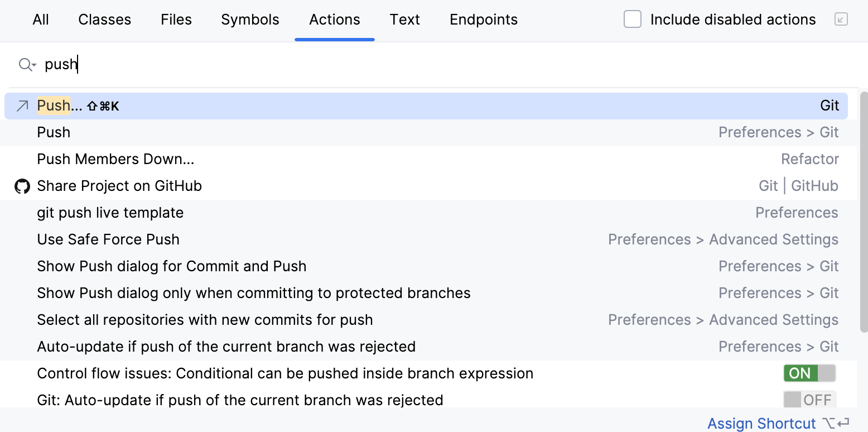Turn off Conditional can be pushed inside branch
This screenshot has width=868, height=432.
pos(808,373)
